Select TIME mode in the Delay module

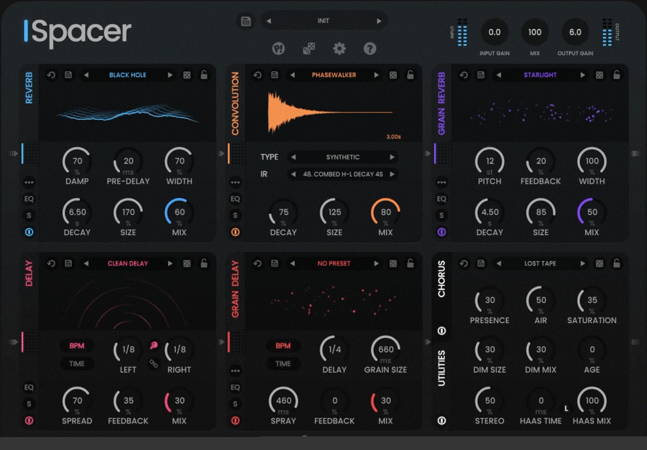coord(76,364)
